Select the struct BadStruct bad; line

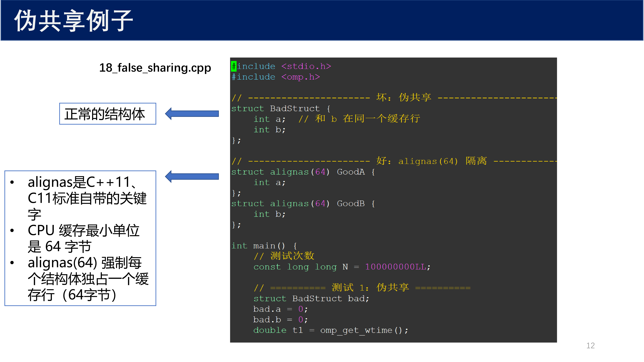coord(311,299)
